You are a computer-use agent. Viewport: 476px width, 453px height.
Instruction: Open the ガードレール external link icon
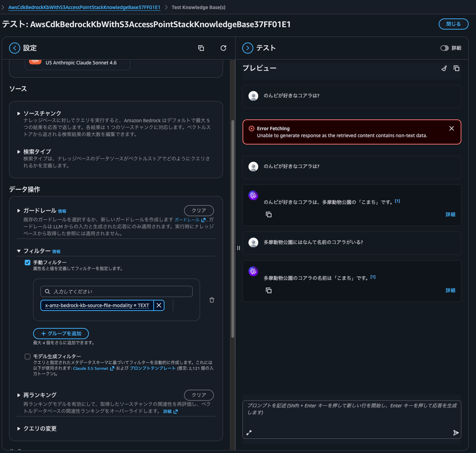coord(204,220)
